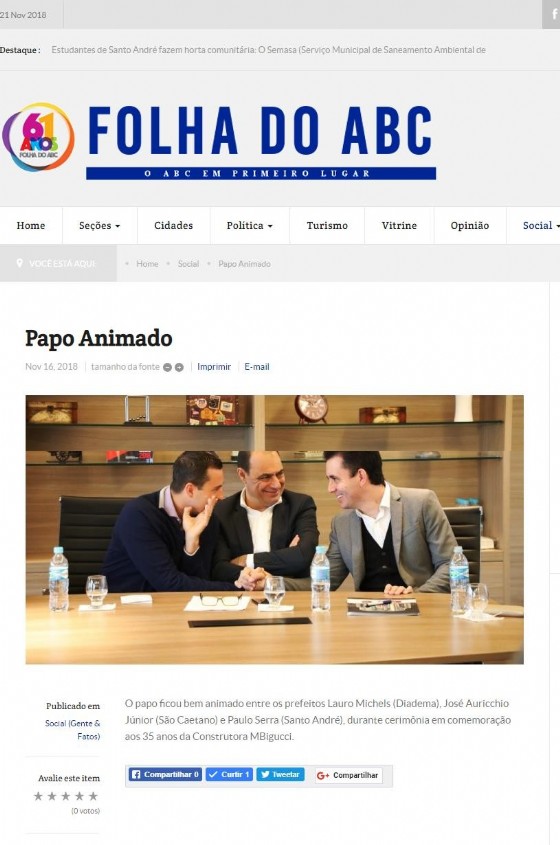This screenshot has width=560, height=845.
Task: Rate the item with first star
Action: [38, 796]
